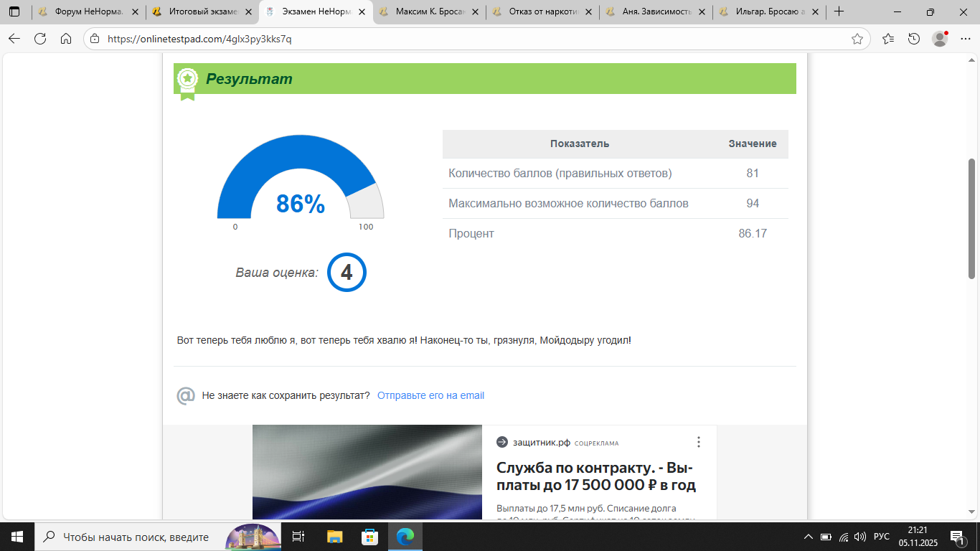Go to the browser Home page
This screenshot has width=980, height=551.
[66, 39]
